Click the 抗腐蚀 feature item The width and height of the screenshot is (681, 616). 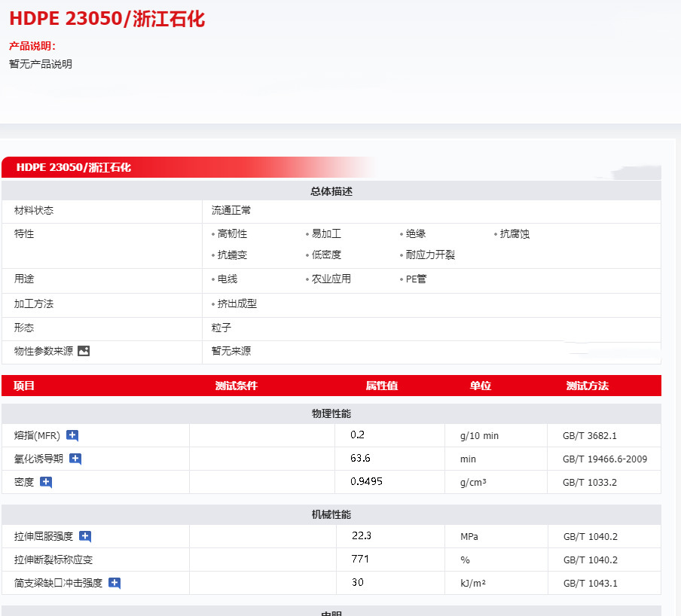515,234
